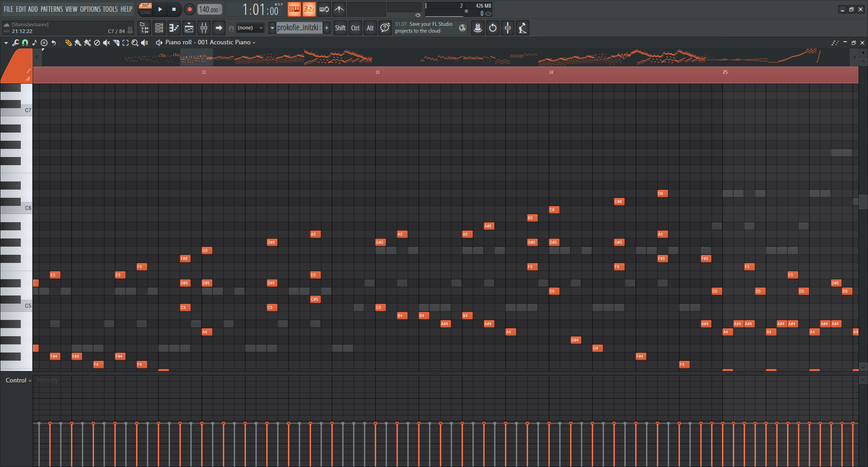Click the piano roll undo arrow icon

pyautogui.click(x=54, y=43)
